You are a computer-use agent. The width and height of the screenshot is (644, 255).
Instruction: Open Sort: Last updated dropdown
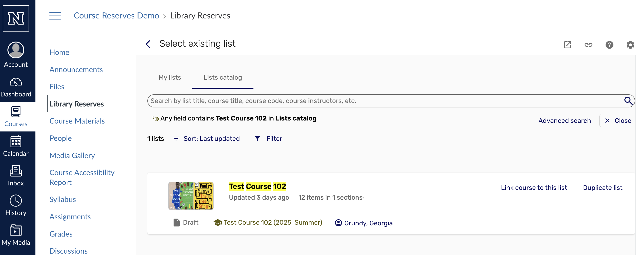(207, 138)
